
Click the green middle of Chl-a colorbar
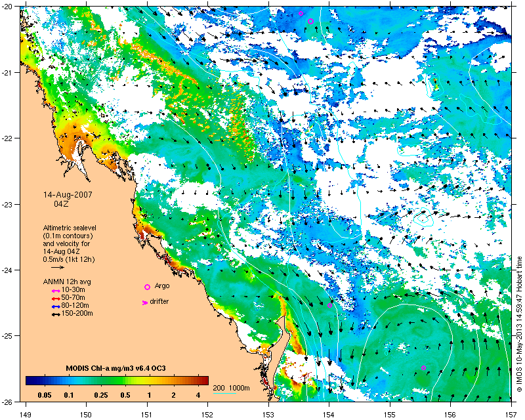[x=117, y=381]
